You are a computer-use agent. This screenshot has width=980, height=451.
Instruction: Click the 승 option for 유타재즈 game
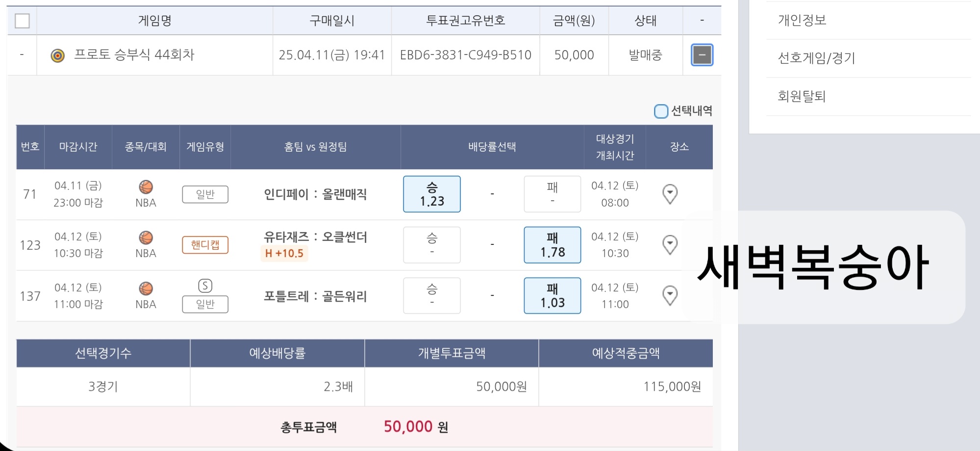coord(431,245)
